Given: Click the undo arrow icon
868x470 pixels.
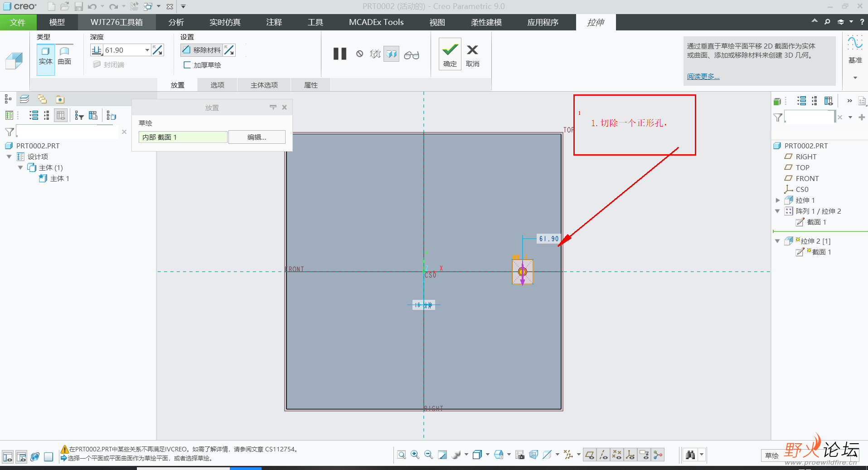Looking at the screenshot, I should [x=92, y=6].
